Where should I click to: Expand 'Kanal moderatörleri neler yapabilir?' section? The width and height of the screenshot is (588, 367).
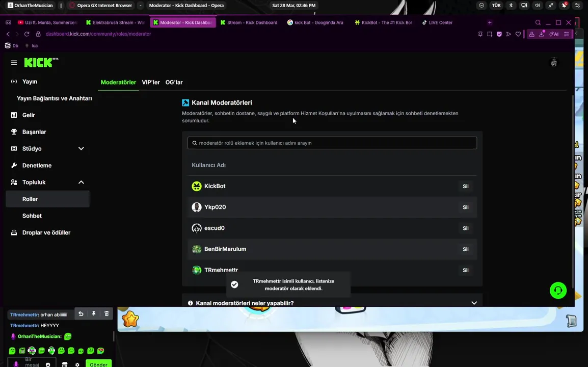point(332,303)
